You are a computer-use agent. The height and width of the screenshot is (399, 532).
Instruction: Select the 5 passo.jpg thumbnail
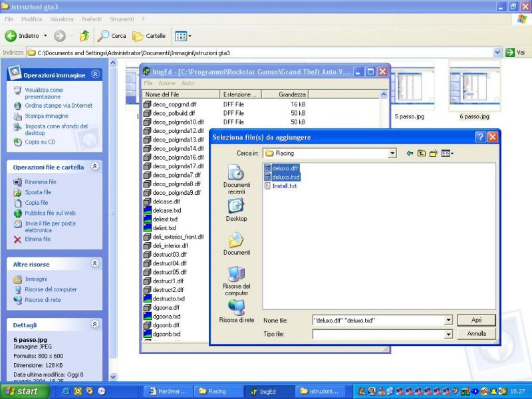pyautogui.click(x=412, y=86)
